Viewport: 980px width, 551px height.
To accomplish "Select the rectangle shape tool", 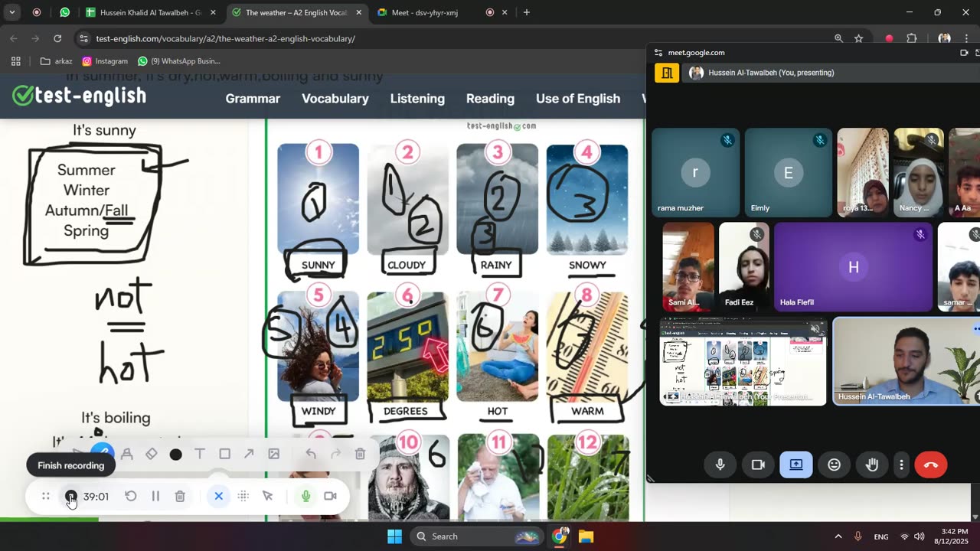I will tap(224, 454).
